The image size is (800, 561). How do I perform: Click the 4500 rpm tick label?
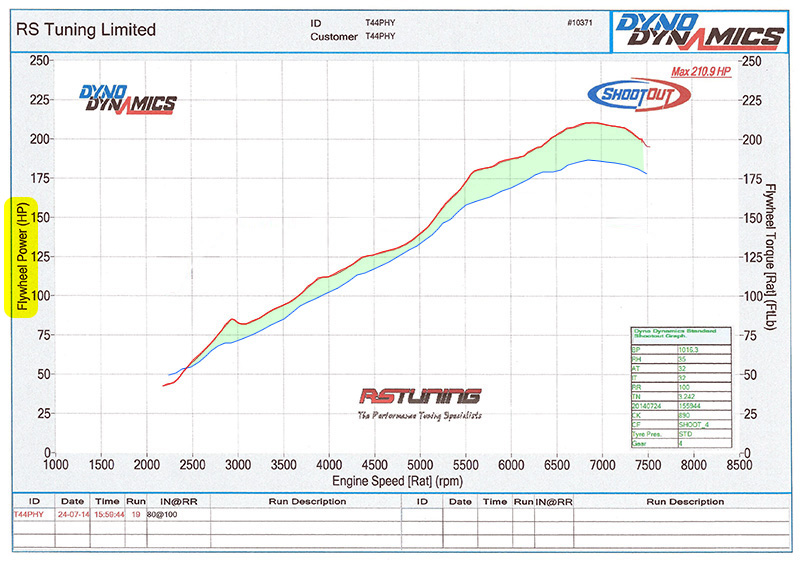point(374,465)
